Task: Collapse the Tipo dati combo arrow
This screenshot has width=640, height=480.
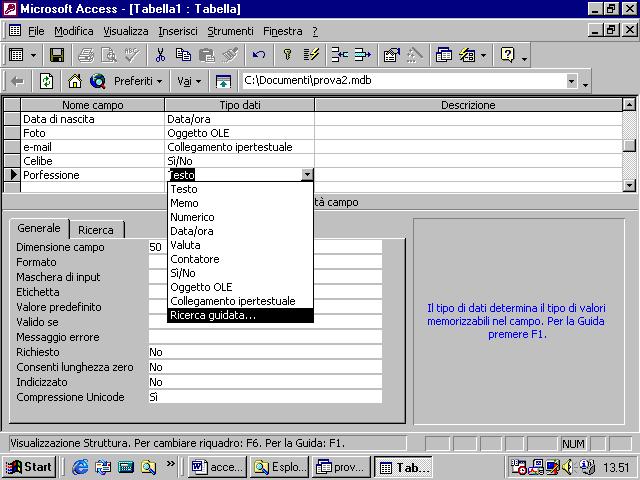Action: [x=307, y=175]
